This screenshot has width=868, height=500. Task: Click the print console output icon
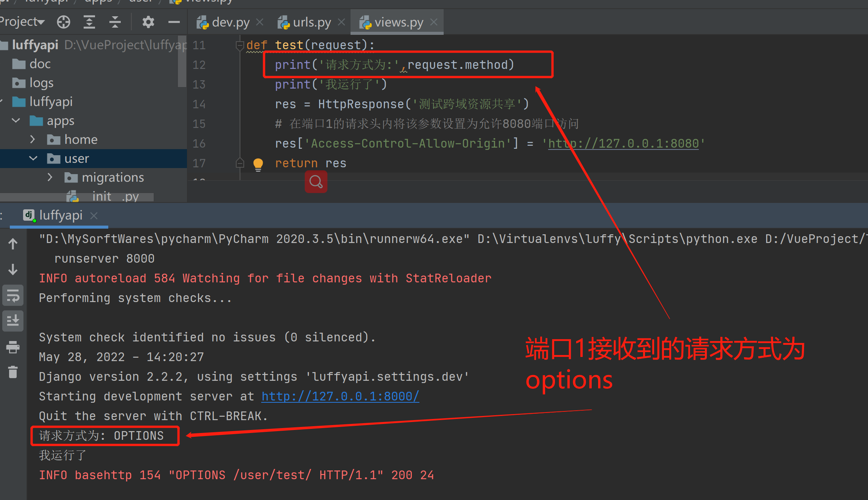pos(13,347)
